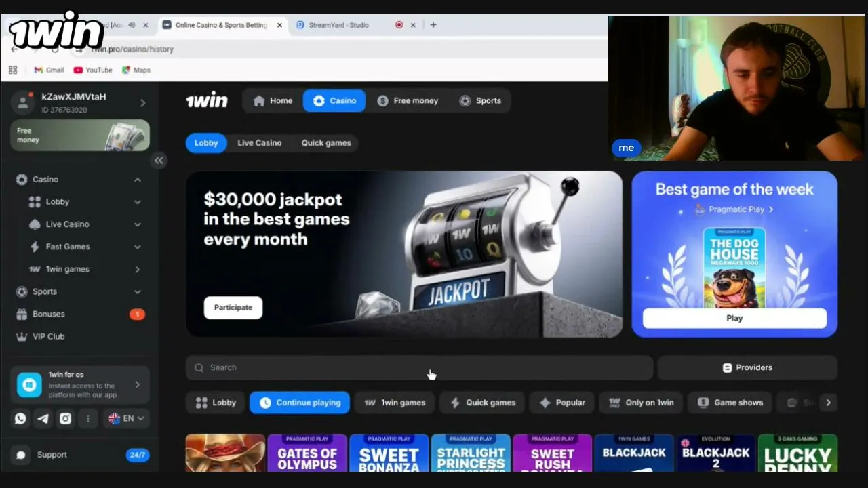Screen dimensions: 868x488
Task: Click the Live Casino icon in sidebar
Action: 35,224
